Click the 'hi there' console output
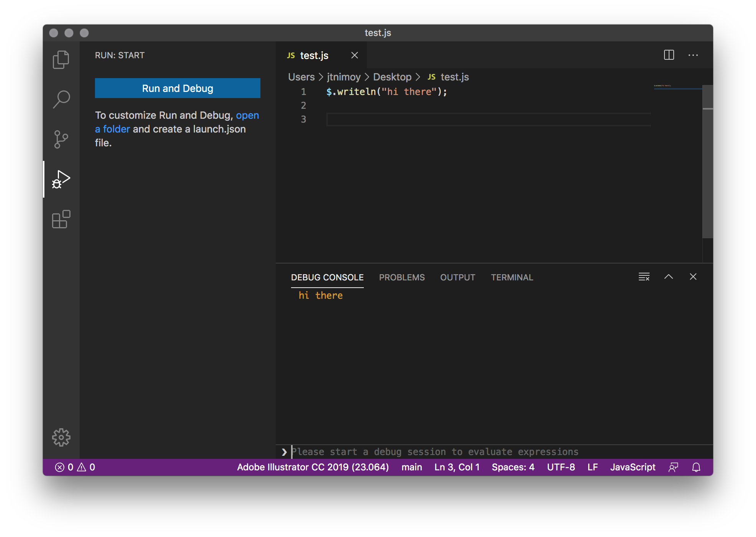Viewport: 756px width, 537px height. pos(321,296)
